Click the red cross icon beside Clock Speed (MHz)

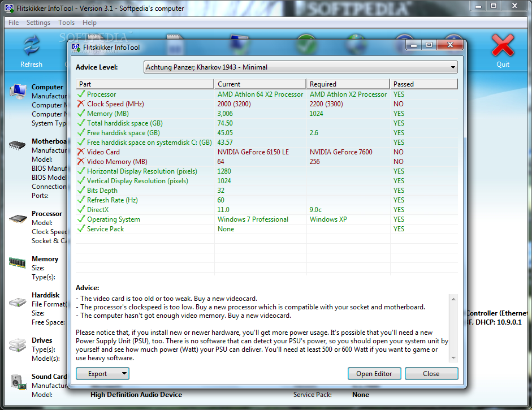(81, 104)
